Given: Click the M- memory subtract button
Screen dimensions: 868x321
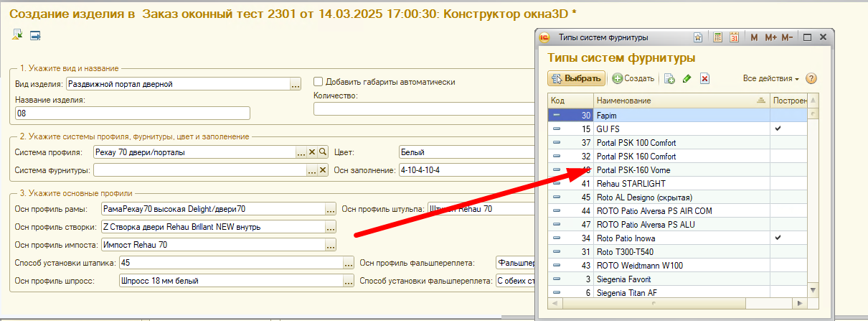Looking at the screenshot, I should tap(787, 37).
